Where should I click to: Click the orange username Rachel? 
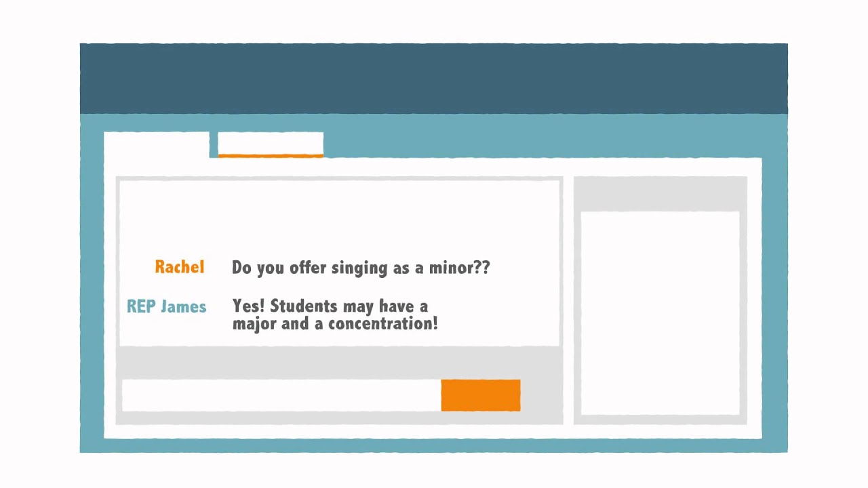click(x=179, y=267)
